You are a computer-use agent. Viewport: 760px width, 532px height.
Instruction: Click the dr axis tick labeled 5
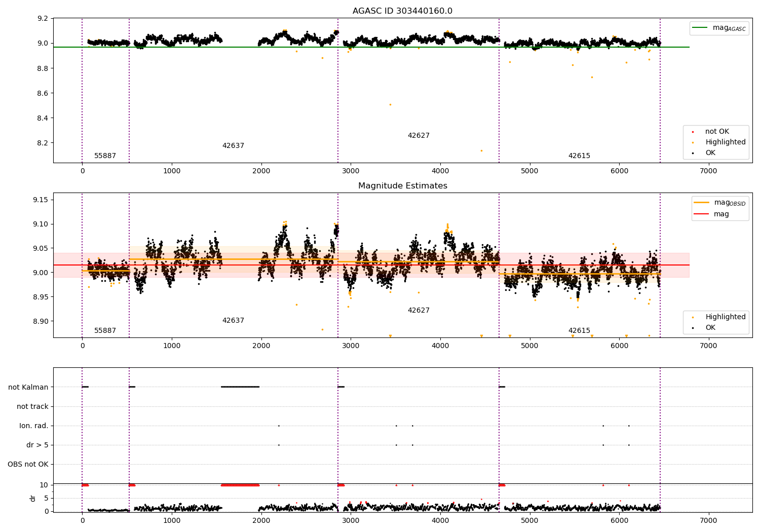click(x=46, y=499)
